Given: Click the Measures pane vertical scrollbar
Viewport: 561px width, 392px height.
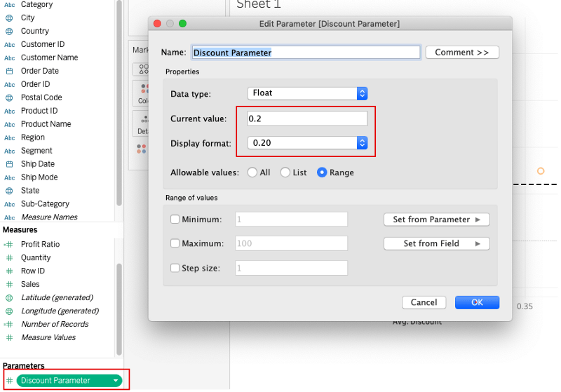Looking at the screenshot, I should pyautogui.click(x=119, y=309).
